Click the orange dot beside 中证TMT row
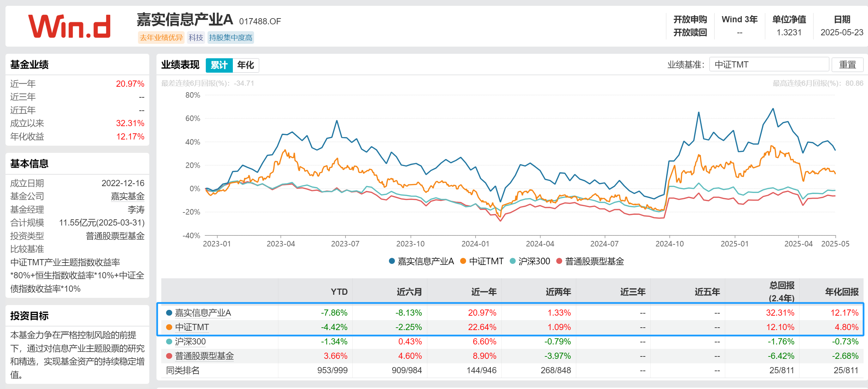The image size is (868, 389). tap(169, 327)
